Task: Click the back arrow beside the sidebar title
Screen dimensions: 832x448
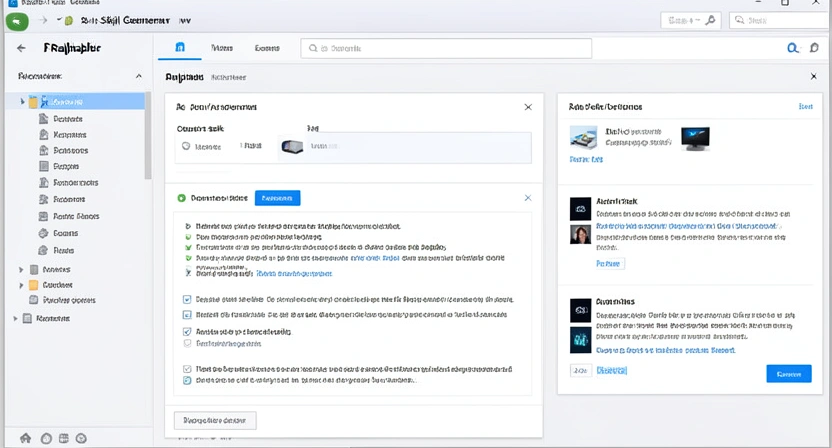Action: tap(21, 48)
